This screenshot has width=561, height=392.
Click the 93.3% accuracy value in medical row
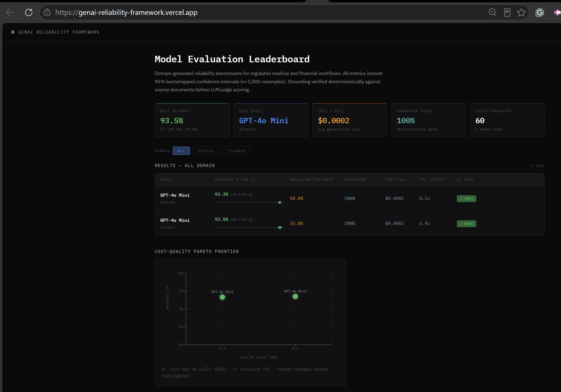[x=222, y=194]
